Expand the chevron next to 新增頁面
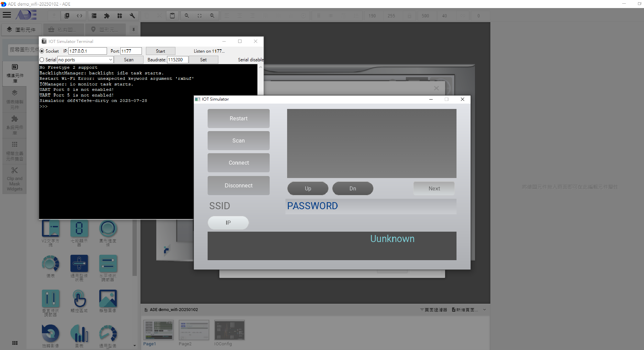The height and width of the screenshot is (350, 644). coord(484,310)
